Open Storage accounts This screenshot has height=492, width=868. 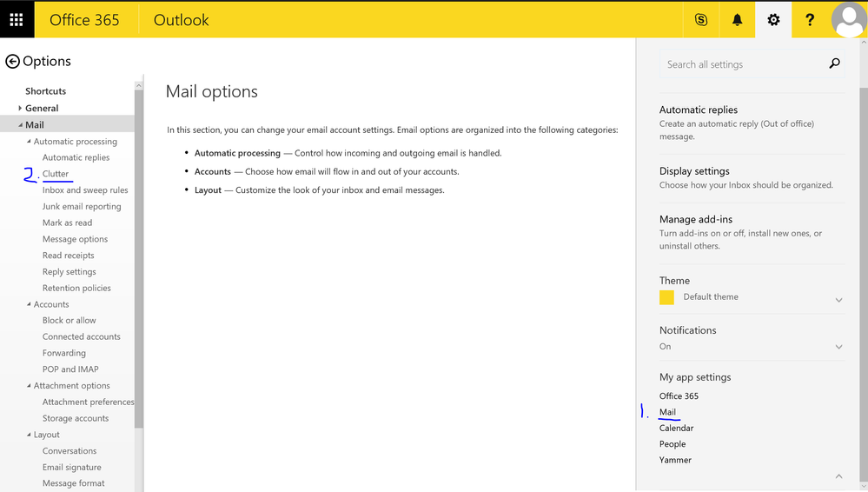pyautogui.click(x=76, y=418)
